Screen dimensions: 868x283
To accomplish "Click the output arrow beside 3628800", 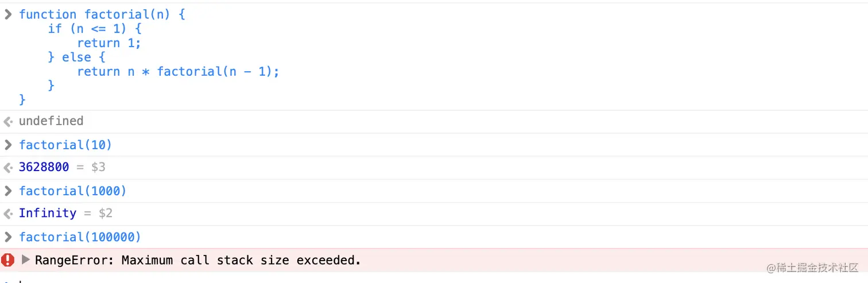I will click(x=8, y=168).
